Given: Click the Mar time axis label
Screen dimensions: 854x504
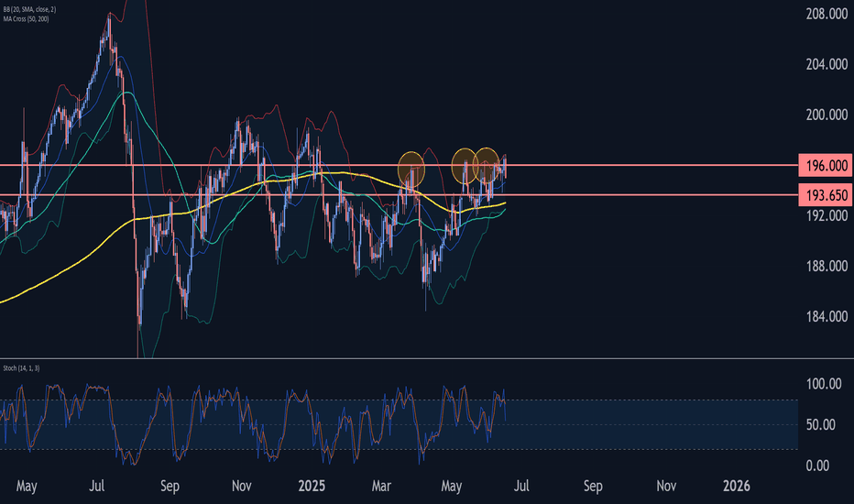Looking at the screenshot, I should pyautogui.click(x=381, y=486).
